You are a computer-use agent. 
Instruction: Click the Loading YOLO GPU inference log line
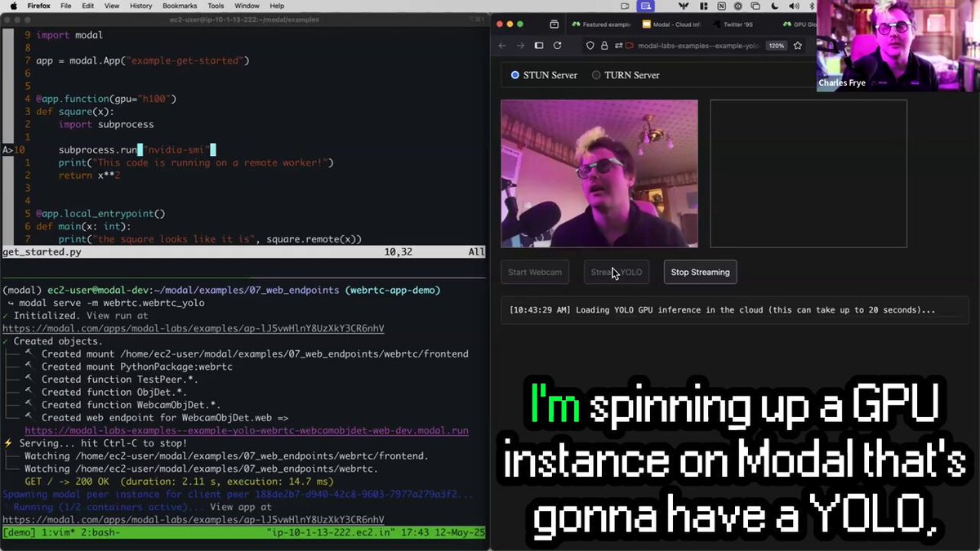722,310
